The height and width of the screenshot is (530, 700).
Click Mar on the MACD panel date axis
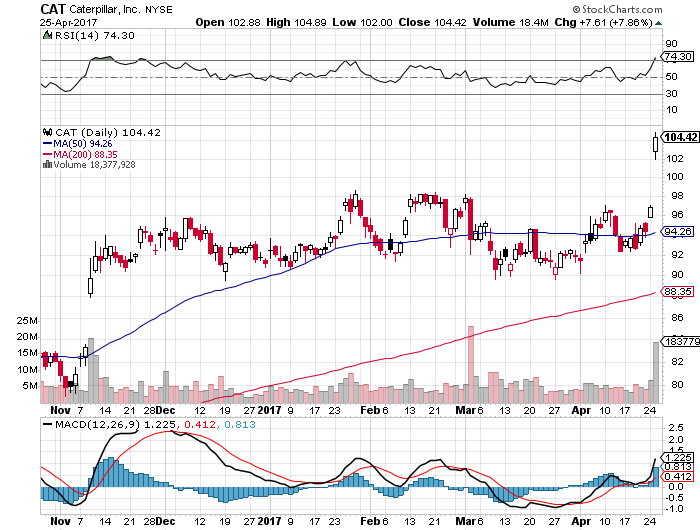point(465,521)
